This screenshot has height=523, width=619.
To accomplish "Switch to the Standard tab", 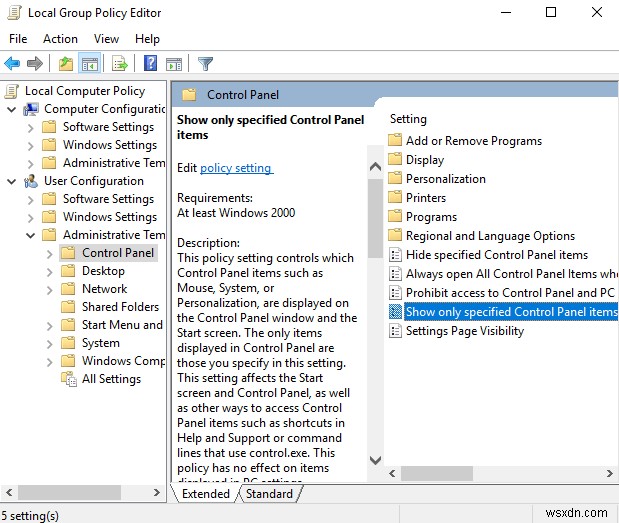I will [269, 493].
